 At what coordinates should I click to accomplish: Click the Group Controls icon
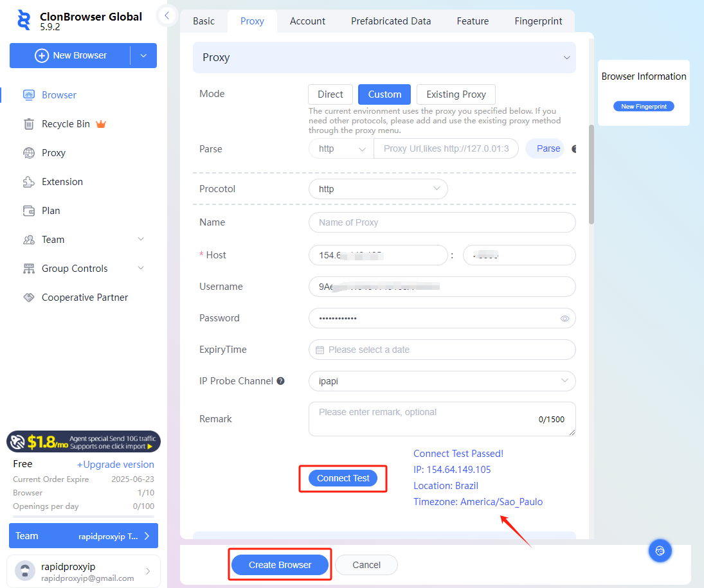click(29, 269)
